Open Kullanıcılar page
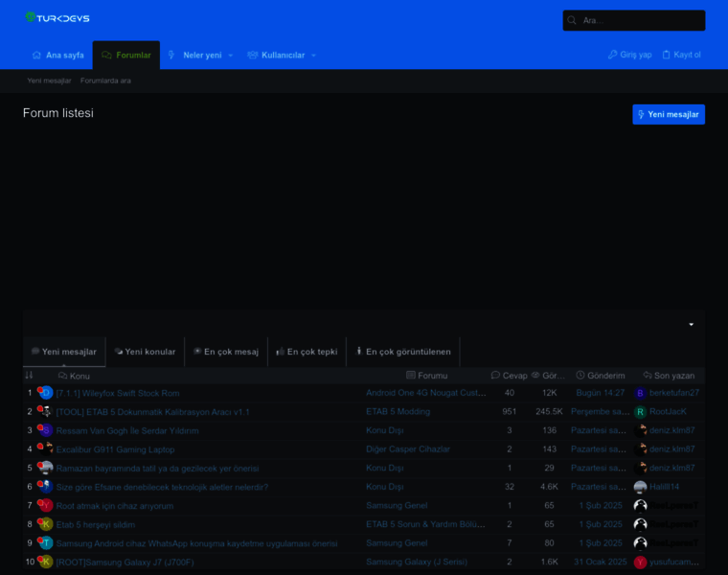Viewport: 728px width, 575px height. coord(283,56)
